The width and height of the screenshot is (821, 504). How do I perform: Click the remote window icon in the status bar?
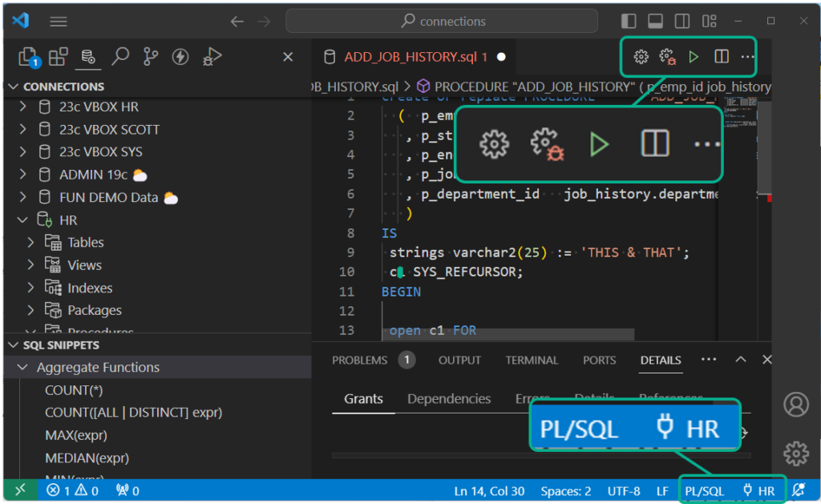(x=20, y=490)
